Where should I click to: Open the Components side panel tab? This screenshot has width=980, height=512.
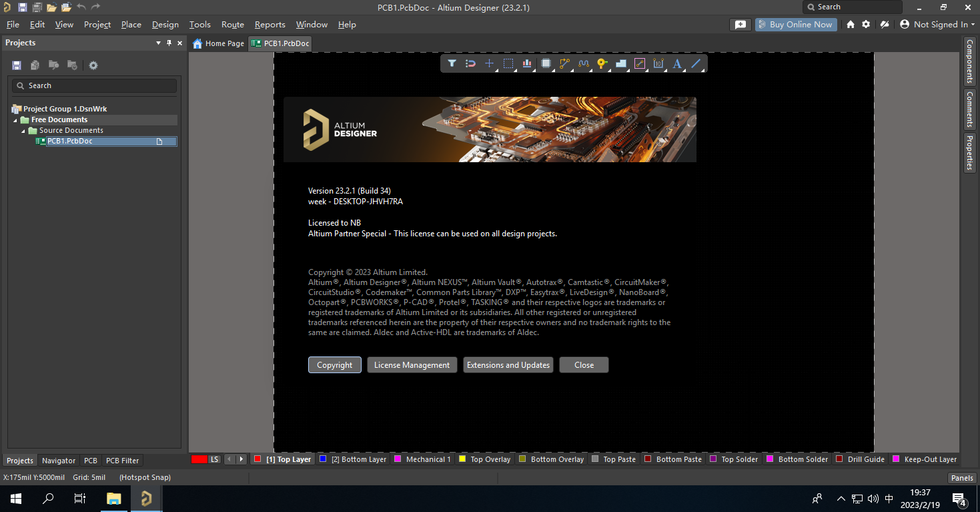click(970, 61)
